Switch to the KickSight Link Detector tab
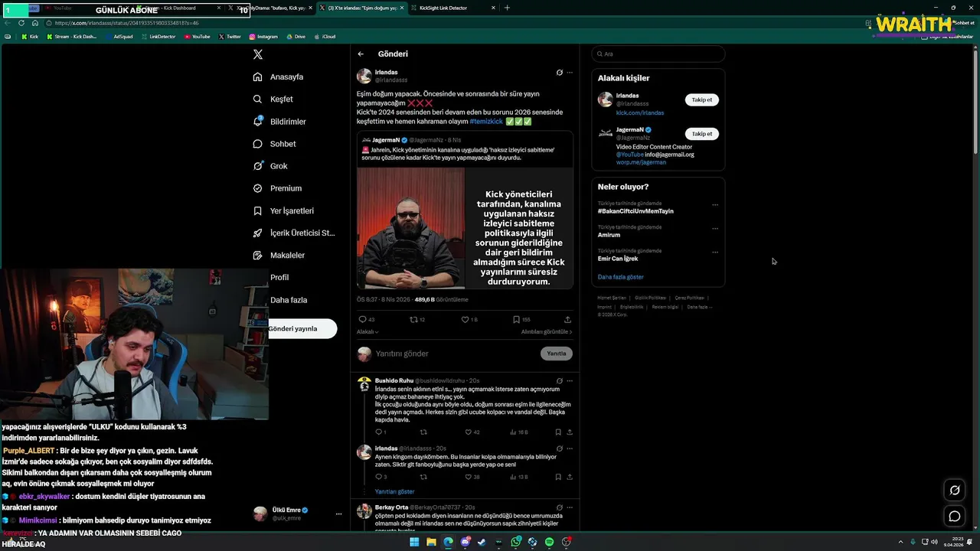 tap(452, 8)
